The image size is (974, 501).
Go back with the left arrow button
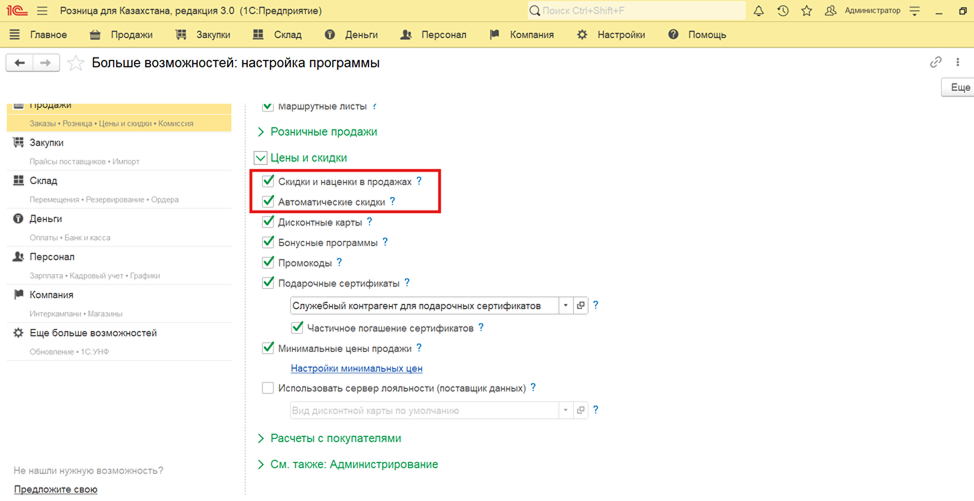[20, 63]
